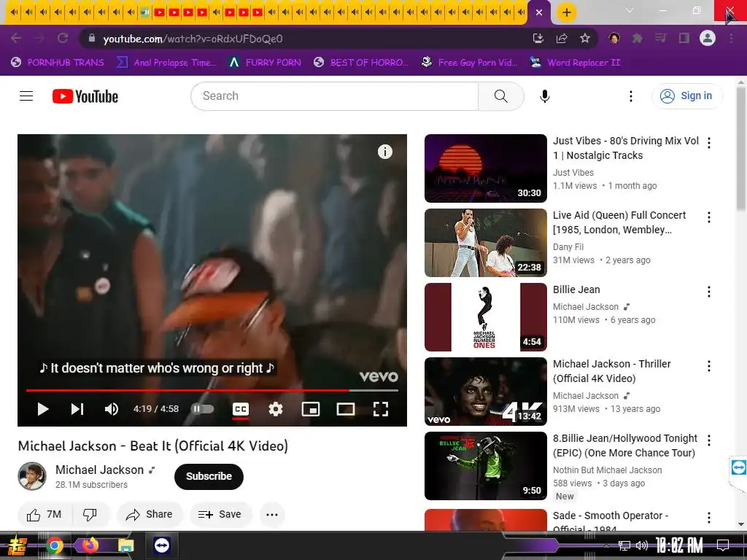
Task: View site info via lock icon
Action: point(92,38)
